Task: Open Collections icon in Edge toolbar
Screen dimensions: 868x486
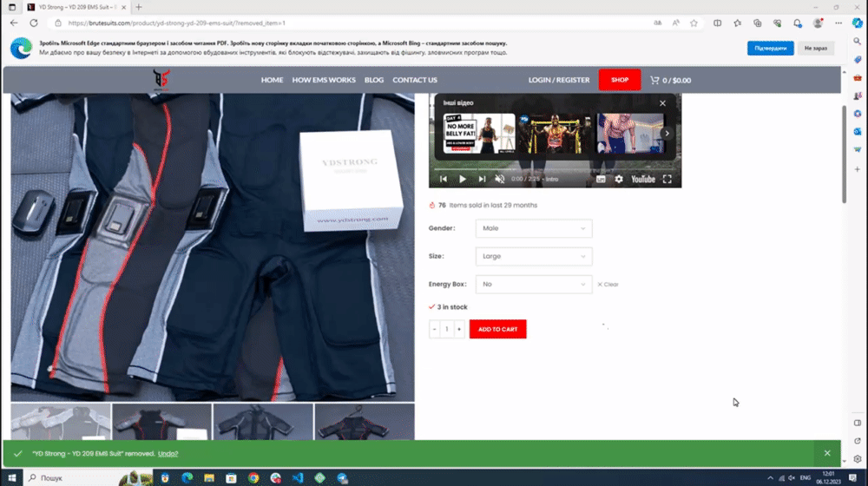Action: coord(757,23)
